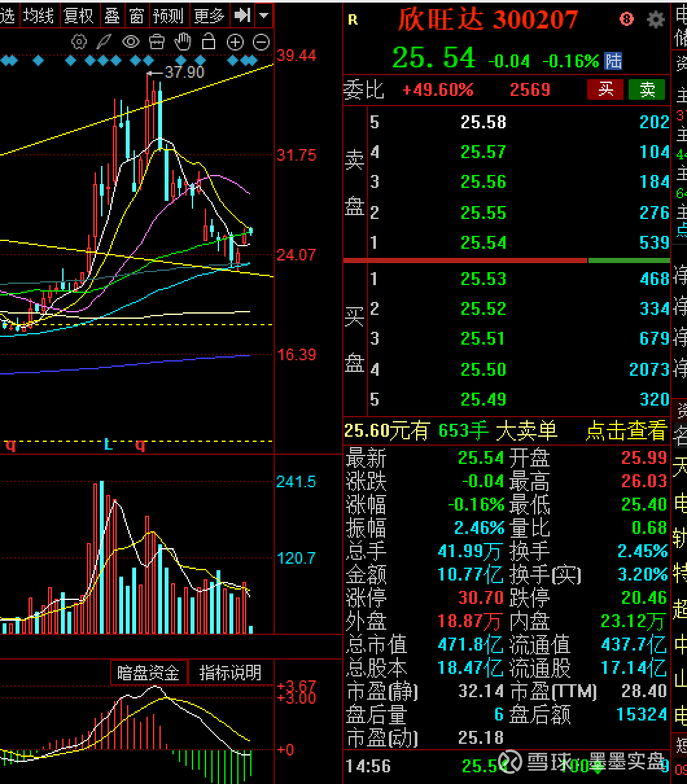Zoom out with the minus icon
The image size is (687, 784).
pos(261,43)
